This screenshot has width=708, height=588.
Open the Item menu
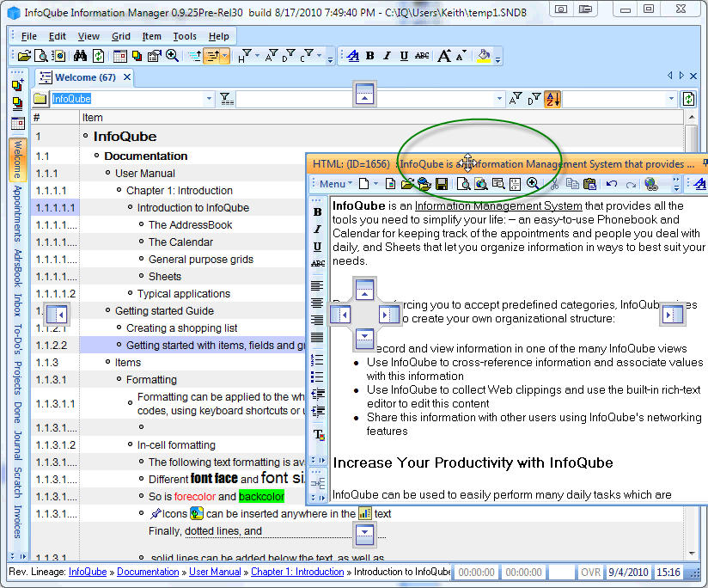(152, 37)
